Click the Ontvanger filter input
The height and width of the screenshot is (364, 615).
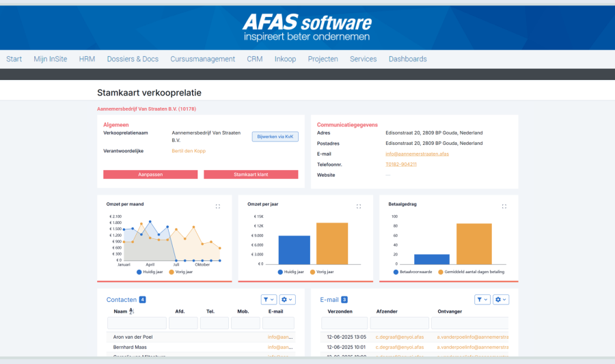(470, 323)
